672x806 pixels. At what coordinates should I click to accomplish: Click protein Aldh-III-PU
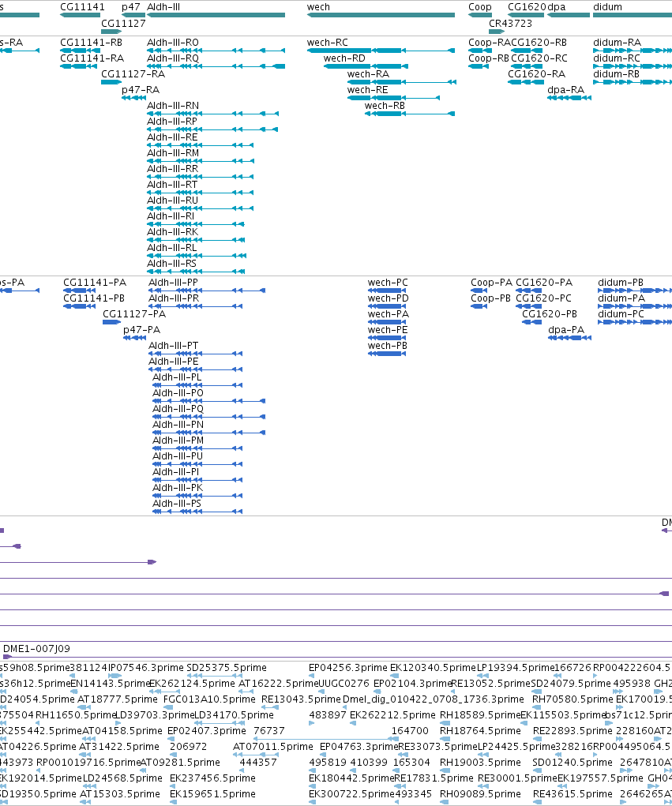click(x=178, y=456)
